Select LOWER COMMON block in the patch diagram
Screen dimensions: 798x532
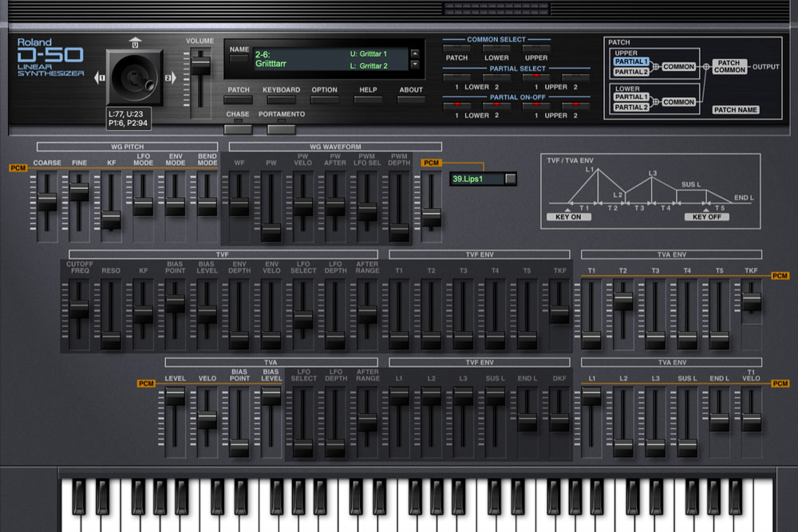coord(679,102)
